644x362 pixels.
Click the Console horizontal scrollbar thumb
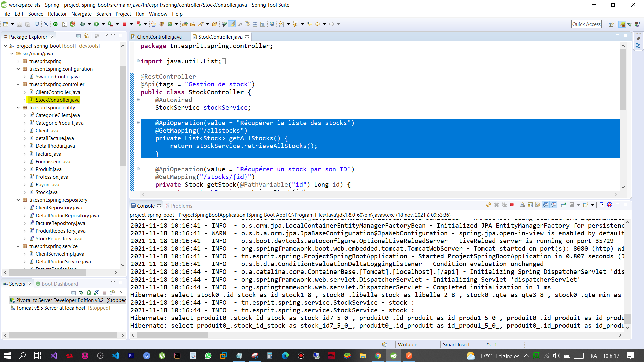[172, 335]
